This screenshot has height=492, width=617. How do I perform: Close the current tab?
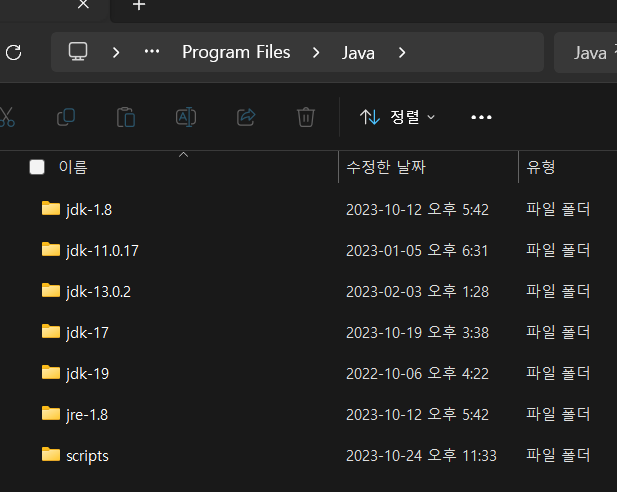coord(83,4)
